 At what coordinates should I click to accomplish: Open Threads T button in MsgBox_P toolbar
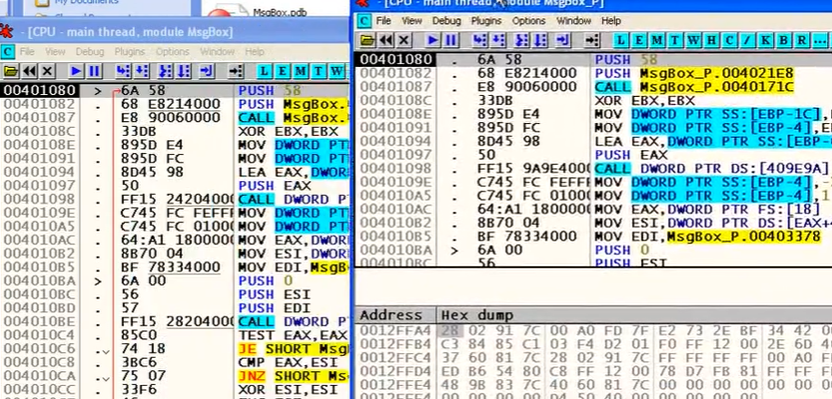click(x=675, y=40)
